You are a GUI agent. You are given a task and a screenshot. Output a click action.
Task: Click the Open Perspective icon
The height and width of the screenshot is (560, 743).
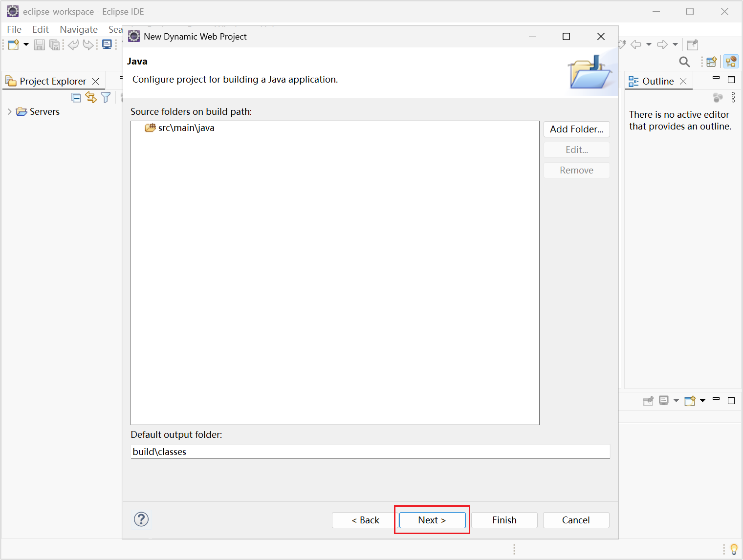coord(712,62)
